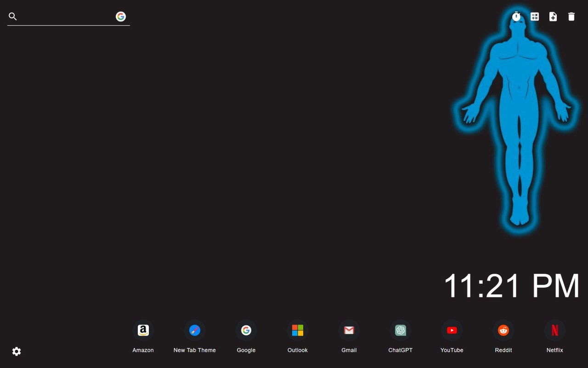Open settings via the gear icon
This screenshot has height=368, width=588.
click(17, 351)
